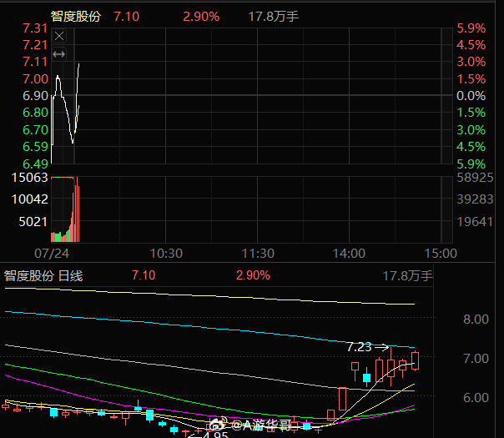Image resolution: width=504 pixels, height=438 pixels.
Task: Click the 7.31 upper price axis label
Action: (35, 28)
